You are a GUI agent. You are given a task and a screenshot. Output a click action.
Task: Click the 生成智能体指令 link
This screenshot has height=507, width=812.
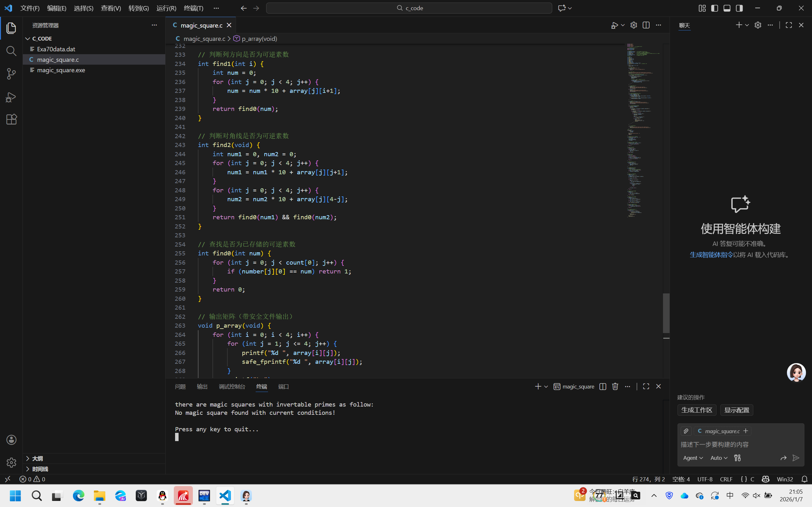tap(711, 255)
